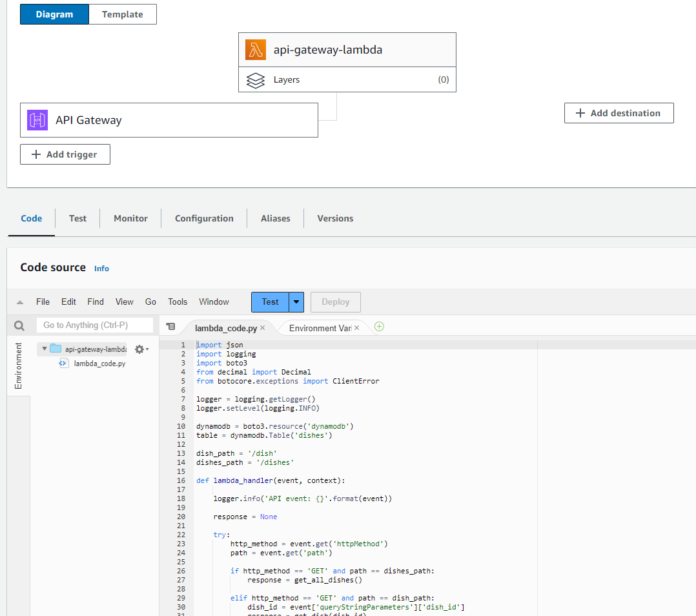This screenshot has height=616, width=696.
Task: Select the API Gateway trigger box
Action: 169,120
